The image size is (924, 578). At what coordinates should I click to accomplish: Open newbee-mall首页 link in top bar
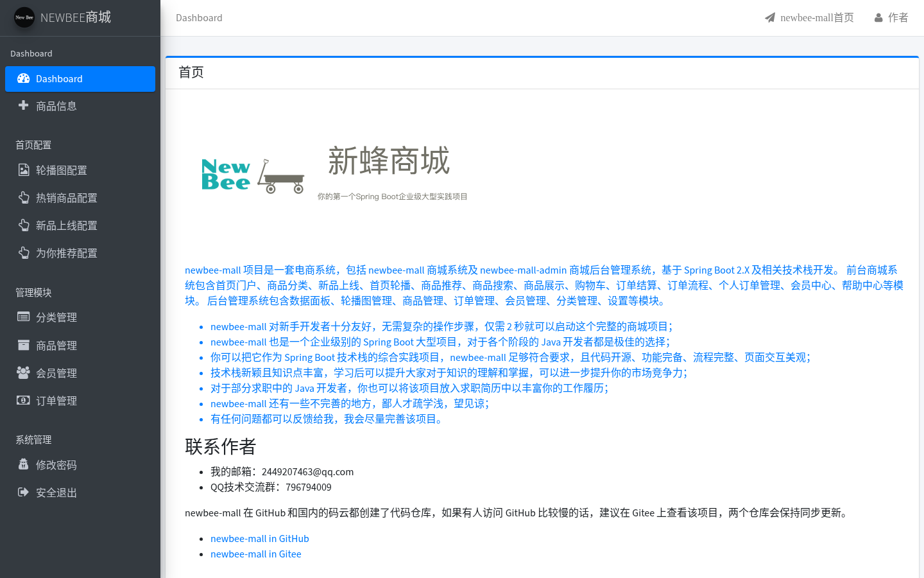tap(809, 18)
